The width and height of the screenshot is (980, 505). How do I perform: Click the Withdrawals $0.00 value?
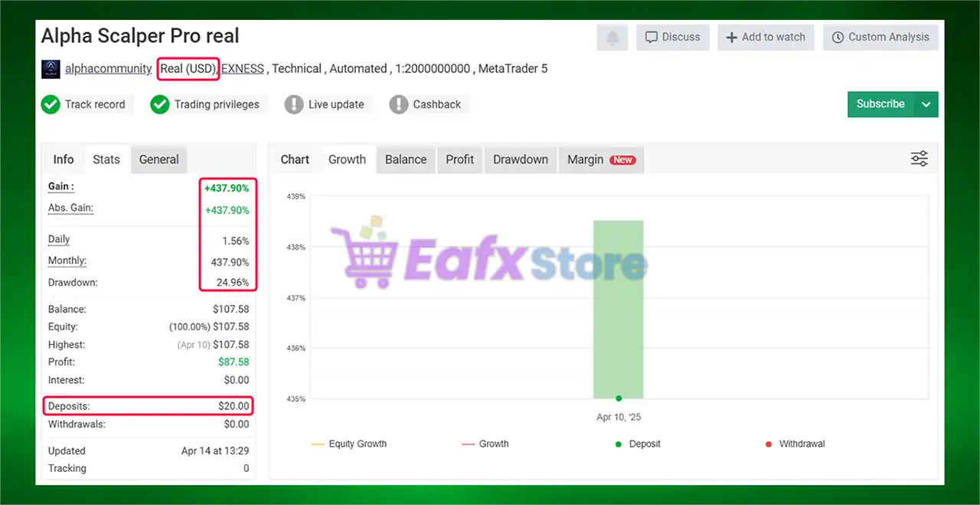(x=237, y=424)
